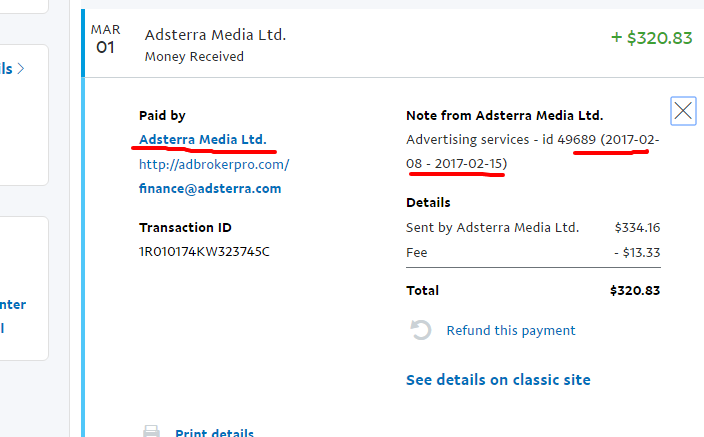Click the Advertising services note text
Screen dimensions: 704x437
click(x=480, y=140)
